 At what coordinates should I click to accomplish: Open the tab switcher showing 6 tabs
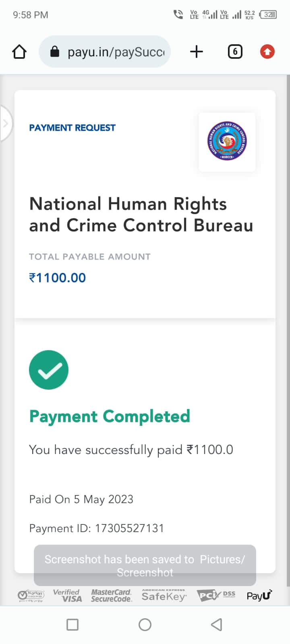pyautogui.click(x=235, y=52)
